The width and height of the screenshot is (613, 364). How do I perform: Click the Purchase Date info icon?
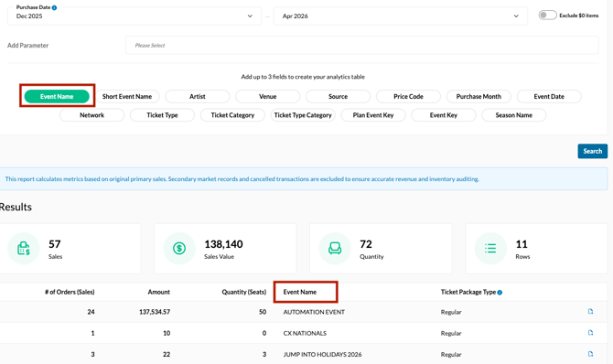coord(54,7)
